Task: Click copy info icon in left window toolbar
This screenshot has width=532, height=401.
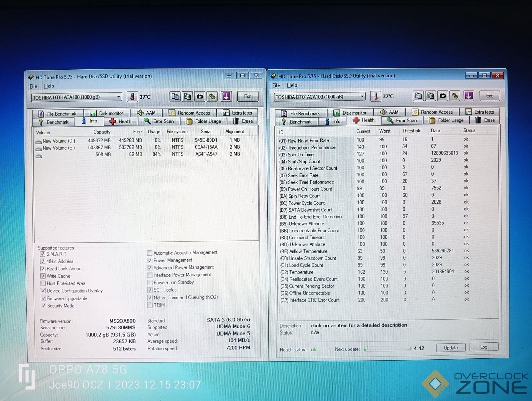Action: click(175, 96)
